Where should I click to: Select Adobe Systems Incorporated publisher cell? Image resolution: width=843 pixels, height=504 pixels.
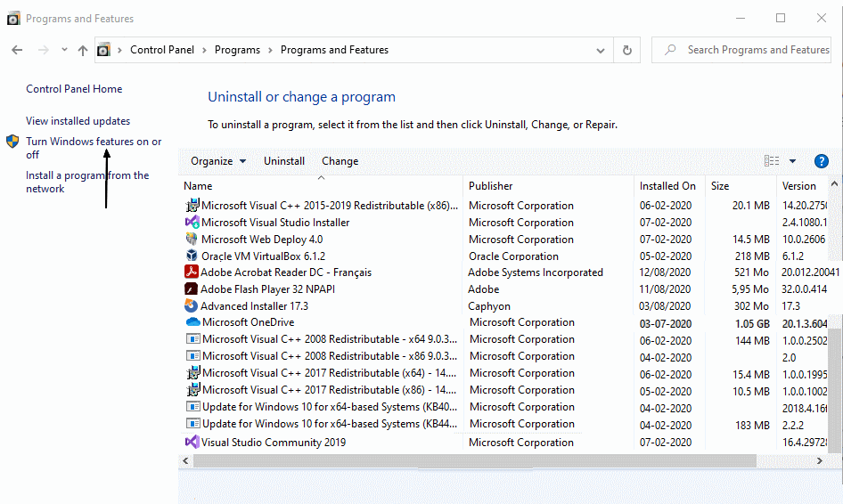(x=535, y=272)
